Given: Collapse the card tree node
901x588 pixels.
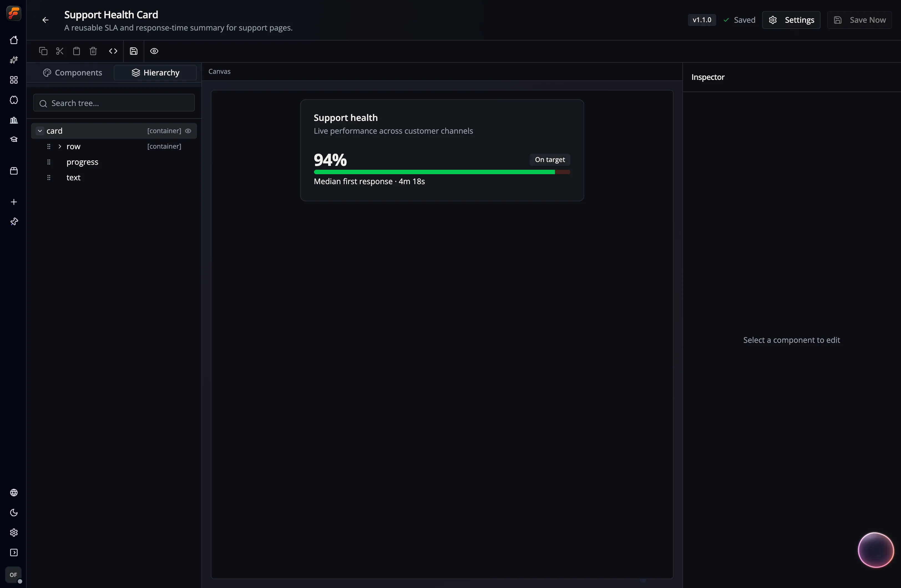Looking at the screenshot, I should click(x=40, y=131).
